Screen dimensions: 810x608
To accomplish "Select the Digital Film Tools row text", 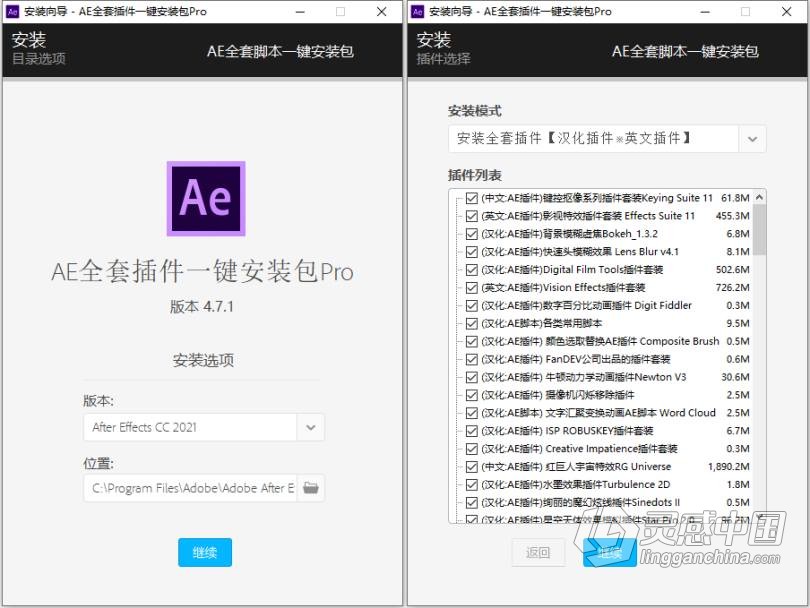I will (x=572, y=270).
